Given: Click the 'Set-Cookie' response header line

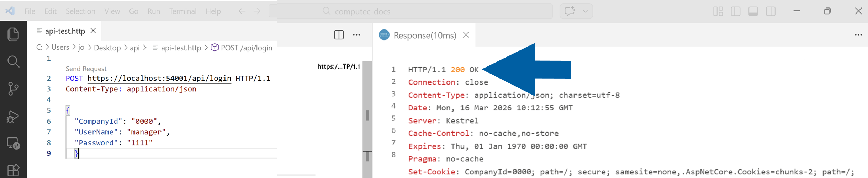Looking at the screenshot, I should [631, 172].
